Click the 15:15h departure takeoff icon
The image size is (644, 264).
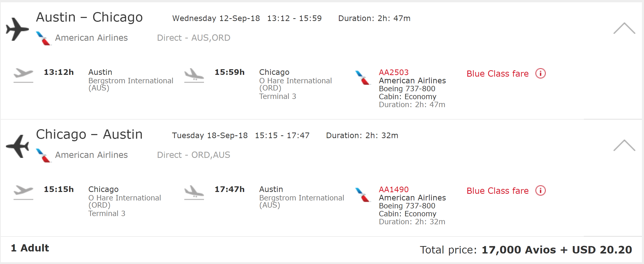[x=23, y=192]
